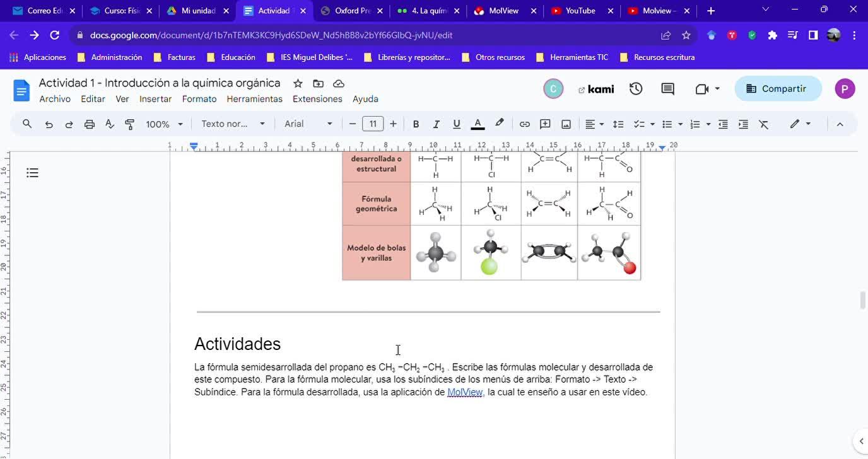
Task: Open comments history icon
Action: click(667, 89)
